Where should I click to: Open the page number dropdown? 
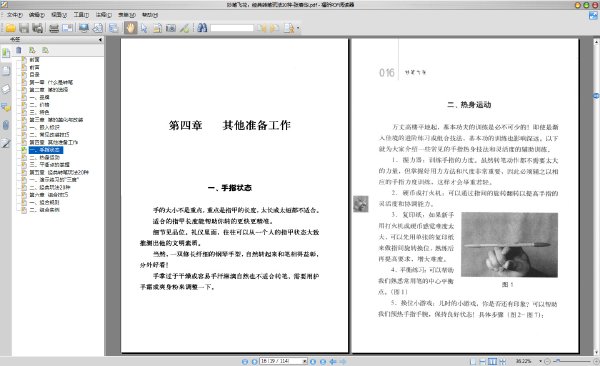coord(305,361)
